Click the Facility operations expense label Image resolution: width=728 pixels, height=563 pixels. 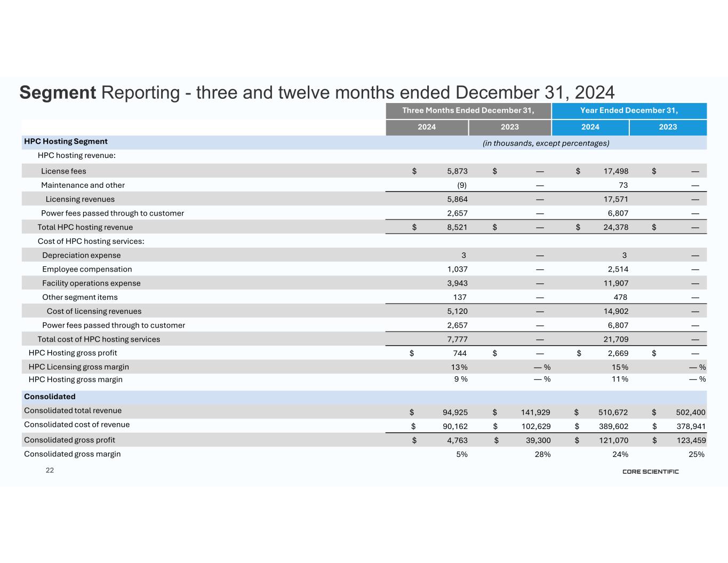(x=91, y=283)
